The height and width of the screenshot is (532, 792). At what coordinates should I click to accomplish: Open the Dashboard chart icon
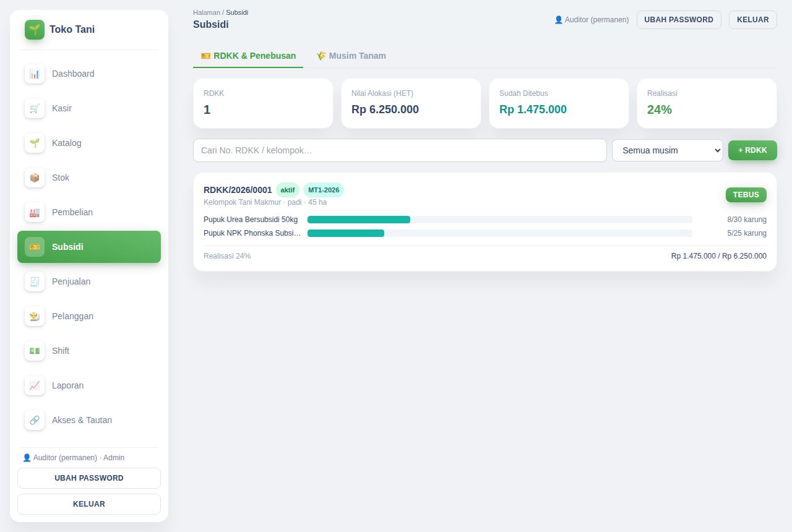35,74
